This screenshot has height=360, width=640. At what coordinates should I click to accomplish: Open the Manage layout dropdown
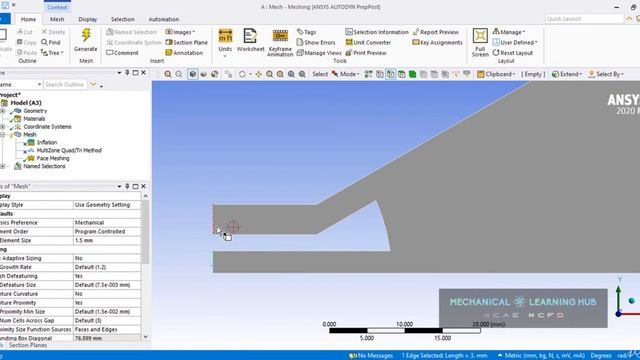509,32
